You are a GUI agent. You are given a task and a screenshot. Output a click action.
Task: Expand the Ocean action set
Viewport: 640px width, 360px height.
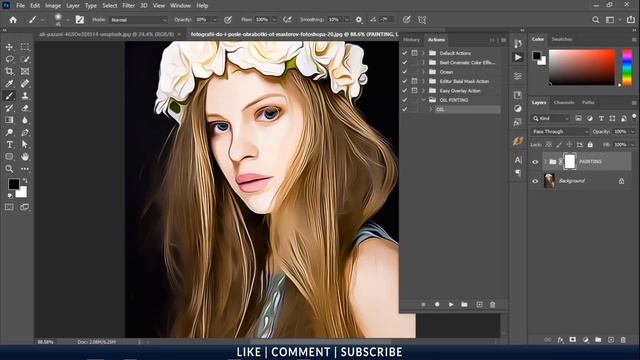click(423, 72)
